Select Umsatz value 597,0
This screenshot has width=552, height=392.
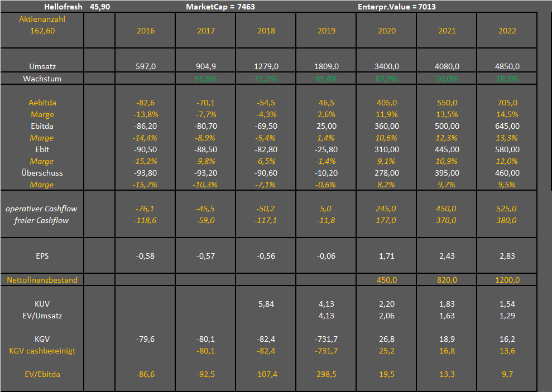click(145, 66)
